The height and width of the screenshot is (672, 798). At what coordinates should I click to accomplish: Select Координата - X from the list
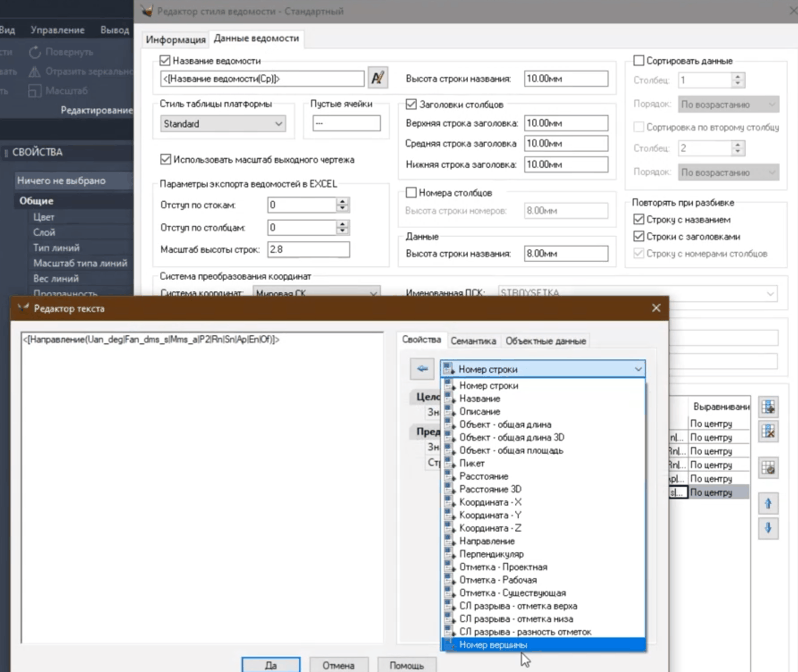tap(490, 502)
